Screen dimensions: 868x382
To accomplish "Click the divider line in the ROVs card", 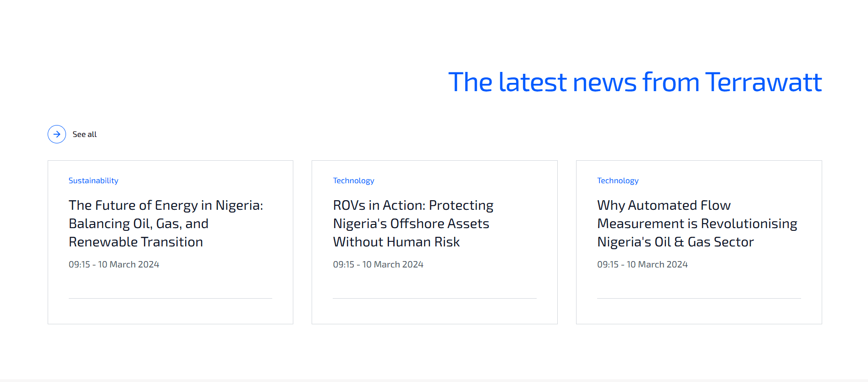I will pyautogui.click(x=434, y=299).
